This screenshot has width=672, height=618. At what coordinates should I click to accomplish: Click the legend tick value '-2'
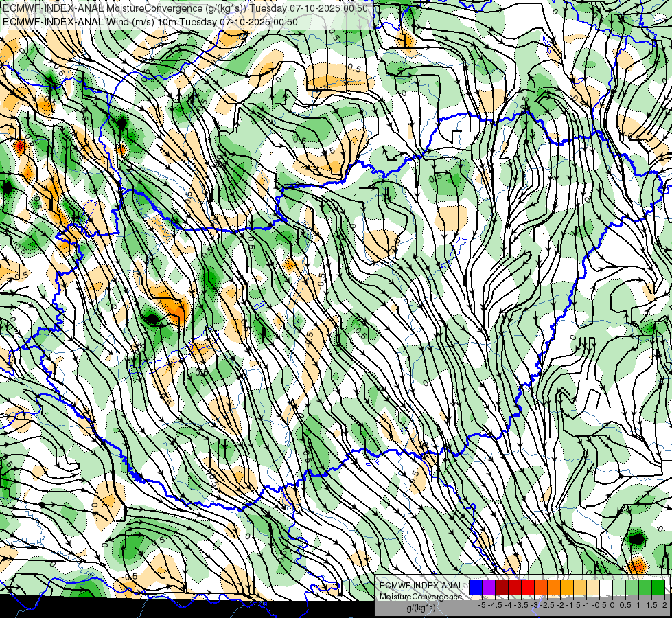[x=560, y=605]
